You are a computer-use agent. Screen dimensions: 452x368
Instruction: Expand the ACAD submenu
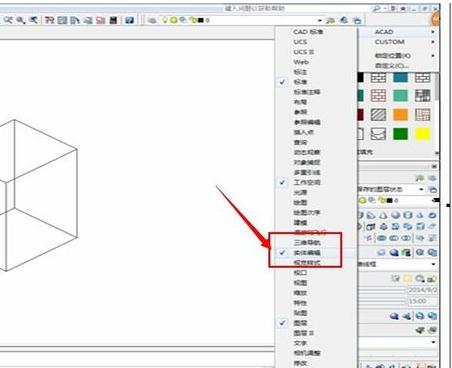pos(398,32)
